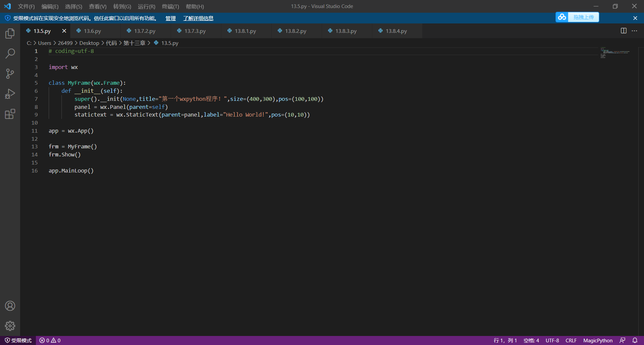
Task: Open the Extensions view
Action: pos(10,114)
